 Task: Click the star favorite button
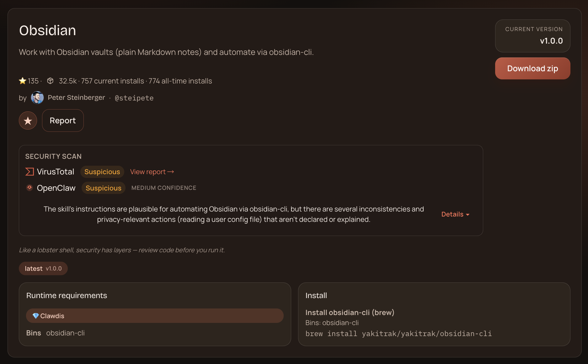click(28, 120)
